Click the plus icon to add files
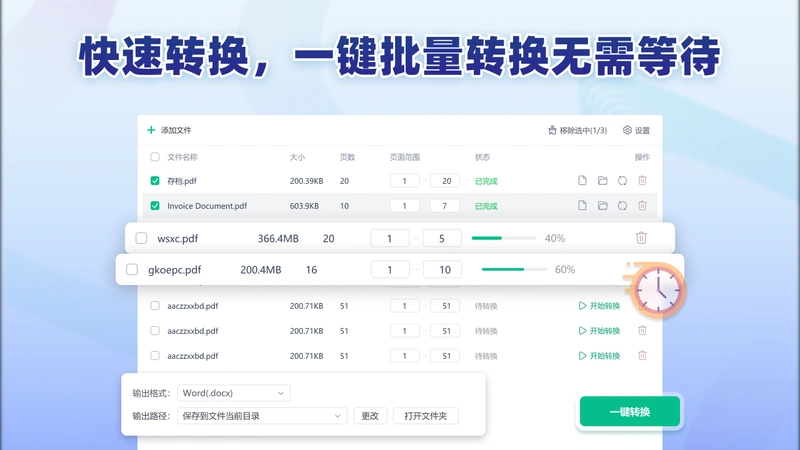 click(x=151, y=130)
